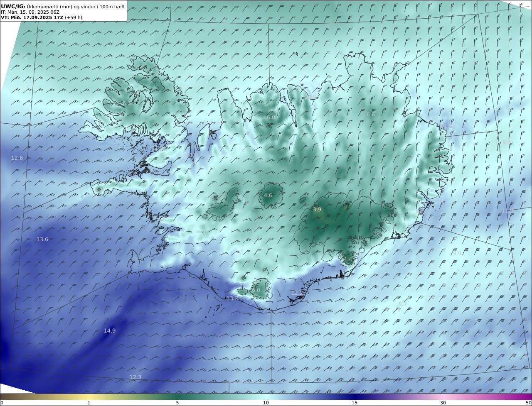Click the 12.2 value label on the coast

[x=297, y=293]
